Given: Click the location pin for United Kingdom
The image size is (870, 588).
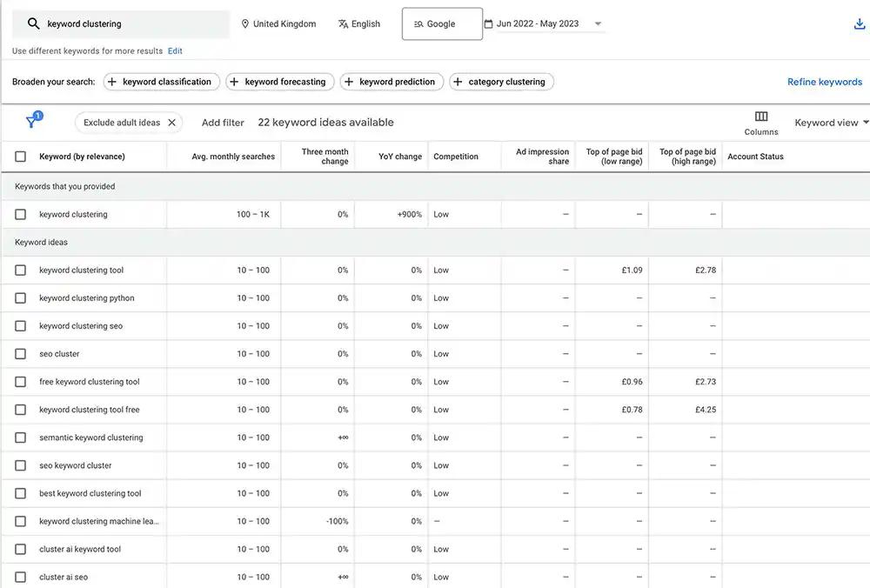Looking at the screenshot, I should pyautogui.click(x=244, y=23).
